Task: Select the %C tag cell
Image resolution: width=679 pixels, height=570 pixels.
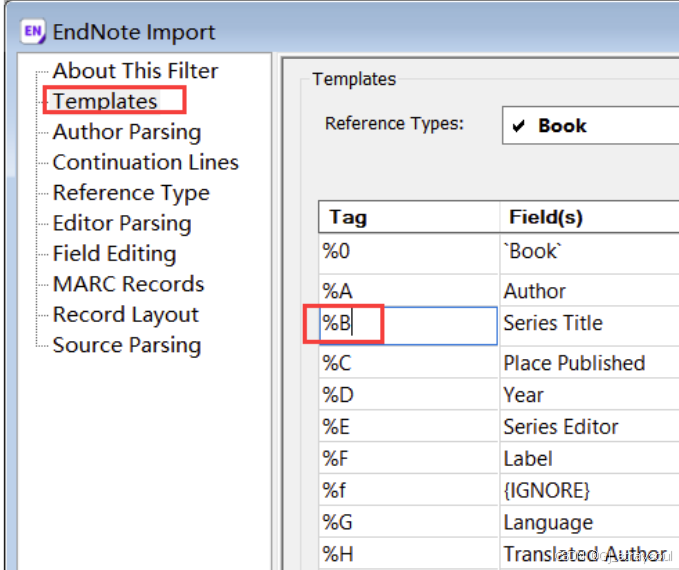Action: 408,363
